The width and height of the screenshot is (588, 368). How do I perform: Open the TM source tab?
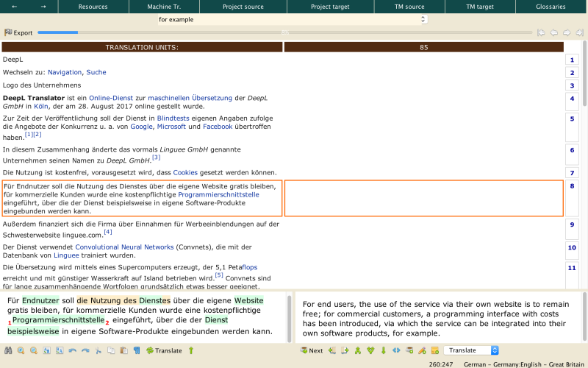pos(409,7)
